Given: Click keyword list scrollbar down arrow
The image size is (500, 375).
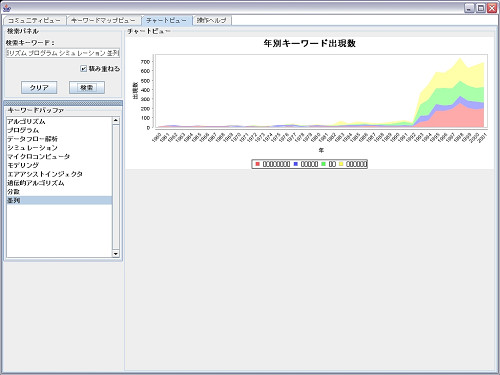Looking at the screenshot, I should pos(116,254).
